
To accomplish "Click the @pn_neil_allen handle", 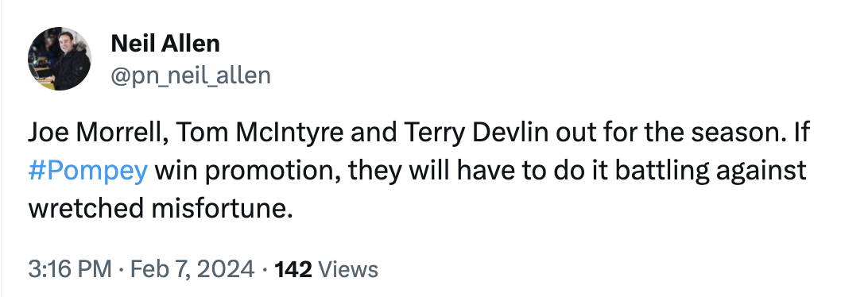I will (191, 75).
